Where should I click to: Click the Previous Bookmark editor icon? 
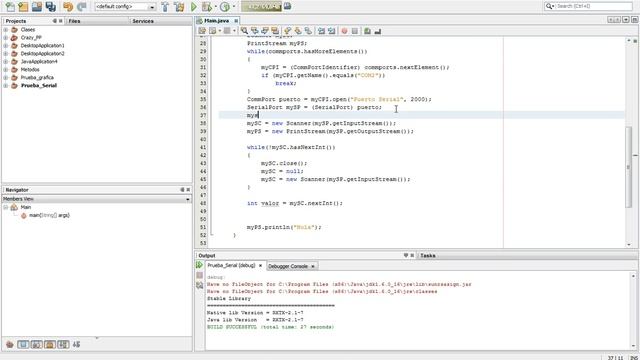[x=288, y=31]
